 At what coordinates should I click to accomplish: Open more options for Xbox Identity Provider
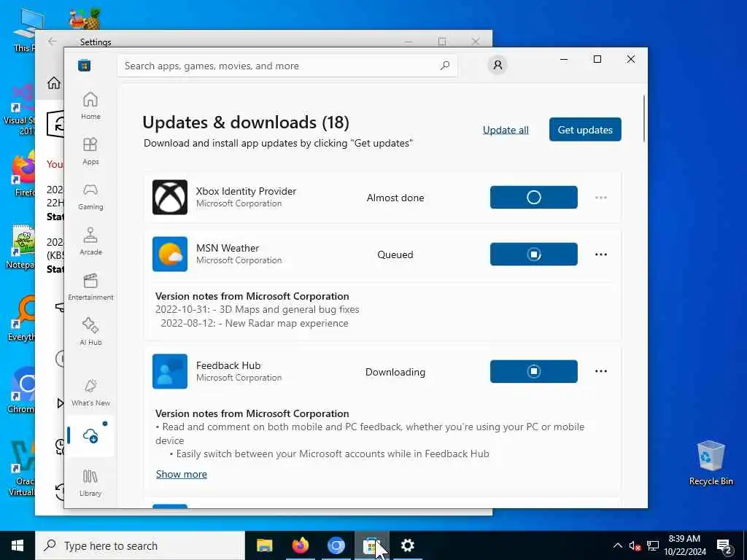coord(601,197)
